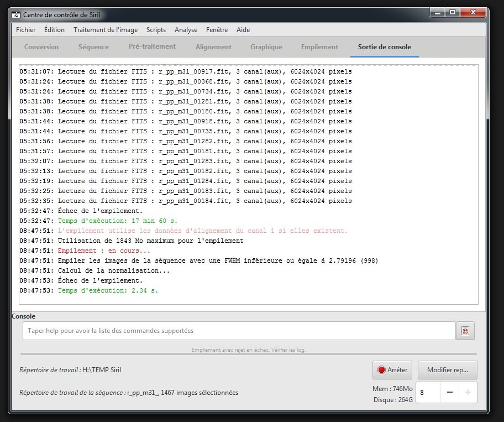The width and height of the screenshot is (504, 422).
Task: Click the red Arrêter stop button
Action: pyautogui.click(x=392, y=370)
